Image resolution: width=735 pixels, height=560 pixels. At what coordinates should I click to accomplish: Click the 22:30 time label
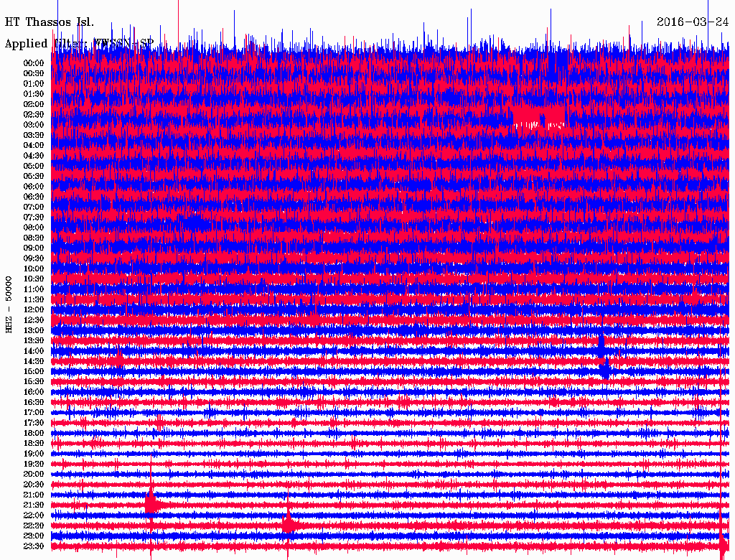pyautogui.click(x=34, y=526)
